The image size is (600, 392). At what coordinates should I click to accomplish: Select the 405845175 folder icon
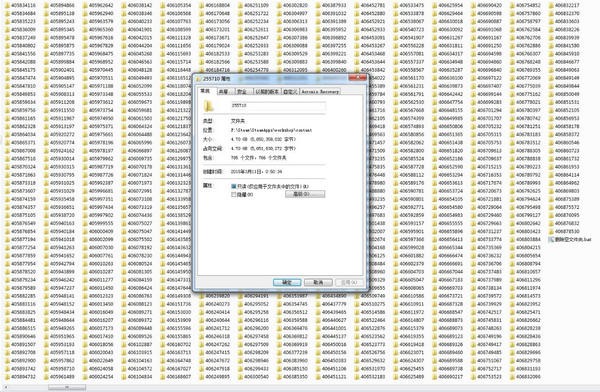(x=7, y=70)
